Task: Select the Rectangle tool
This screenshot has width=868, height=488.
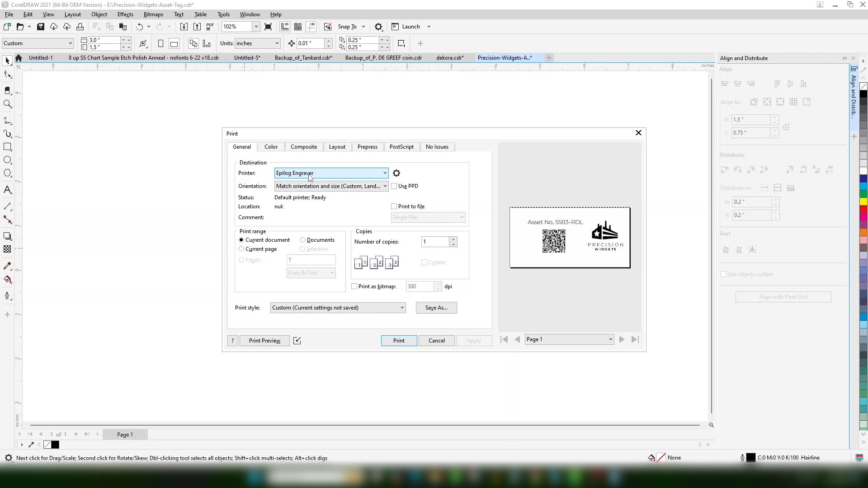Action: coord(7,147)
